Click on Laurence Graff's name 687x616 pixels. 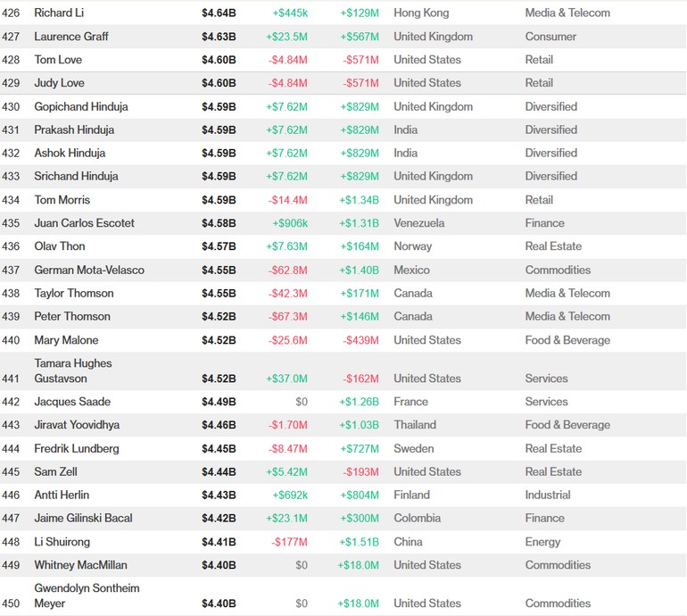(71, 37)
